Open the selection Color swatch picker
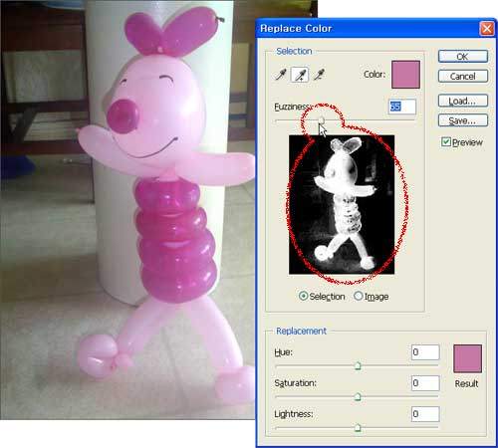Image resolution: width=498 pixels, height=448 pixels. click(405, 75)
